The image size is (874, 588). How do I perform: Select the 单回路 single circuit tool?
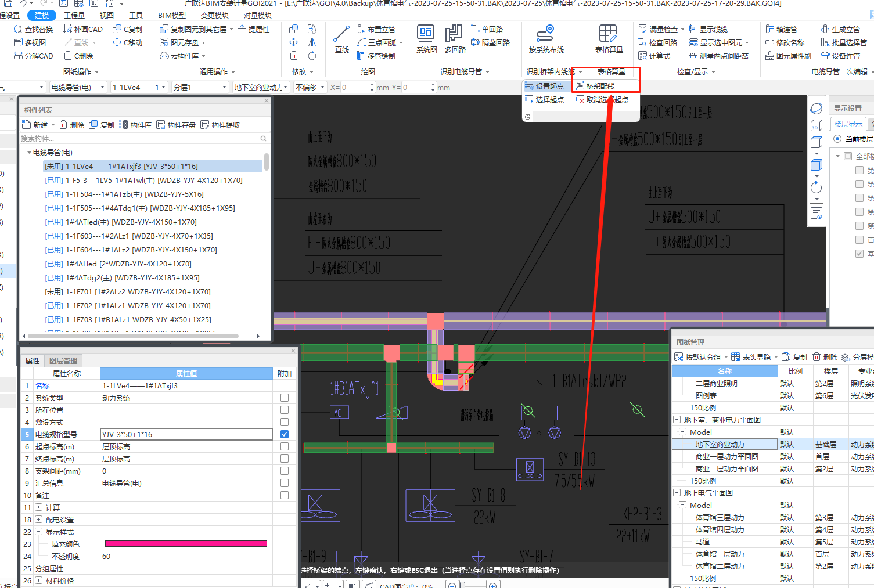(487, 29)
